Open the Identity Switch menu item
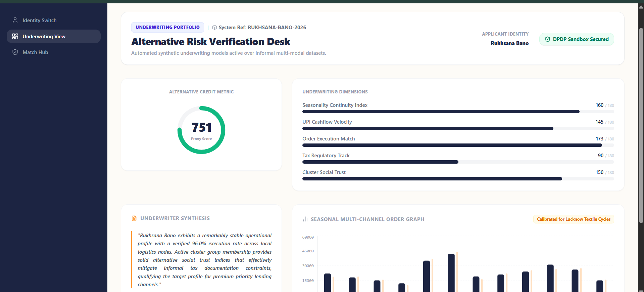644x292 pixels. coord(54,20)
